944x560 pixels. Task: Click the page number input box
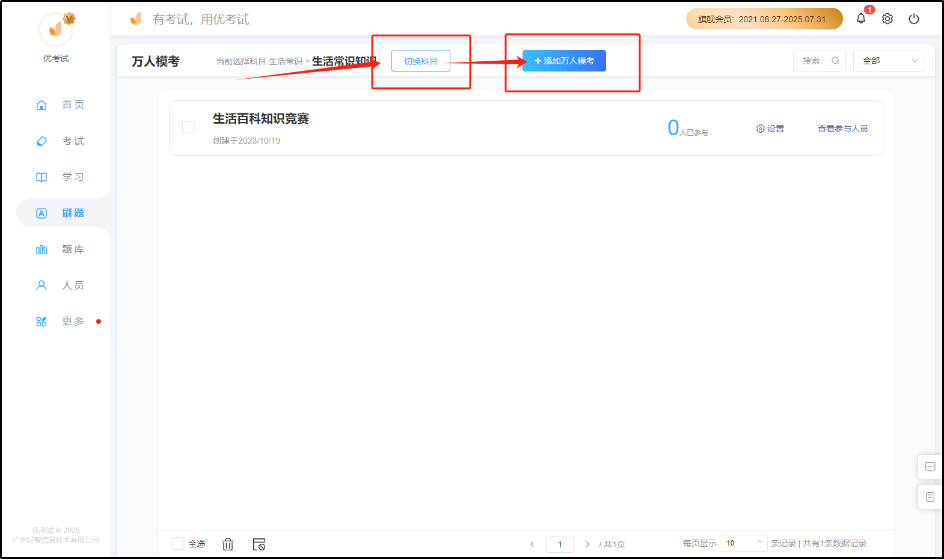(x=560, y=544)
